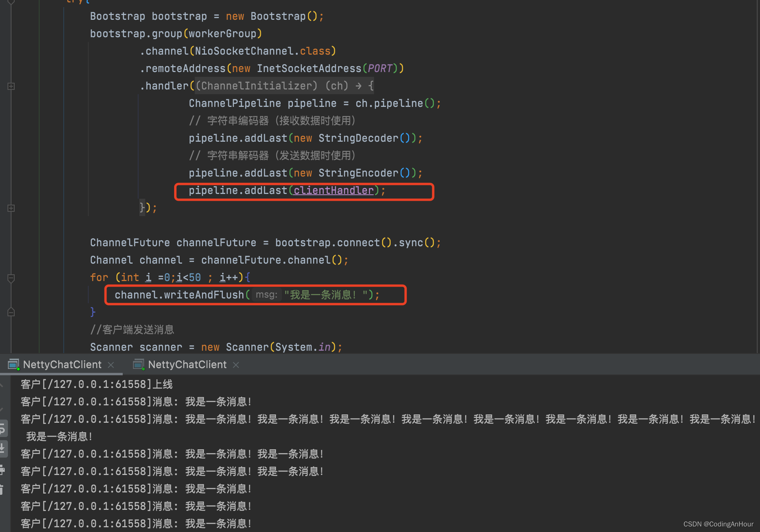The height and width of the screenshot is (532, 760).
Task: Click the ChannelPipeline type name
Action: pyautogui.click(x=235, y=103)
